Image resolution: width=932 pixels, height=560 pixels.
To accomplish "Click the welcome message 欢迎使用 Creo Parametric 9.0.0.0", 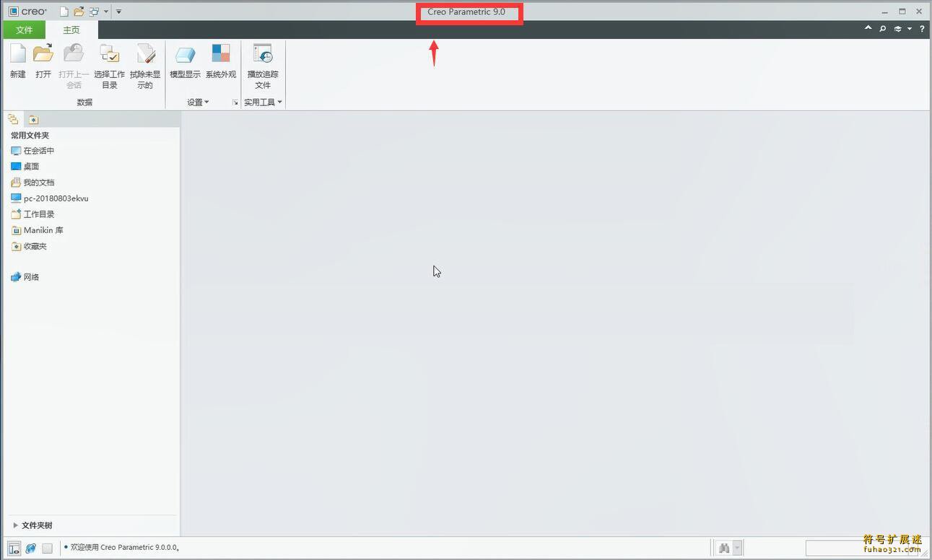I will click(125, 548).
